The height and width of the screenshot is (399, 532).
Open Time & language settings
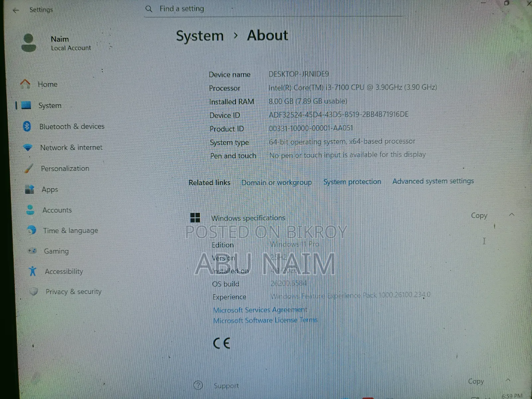click(70, 230)
